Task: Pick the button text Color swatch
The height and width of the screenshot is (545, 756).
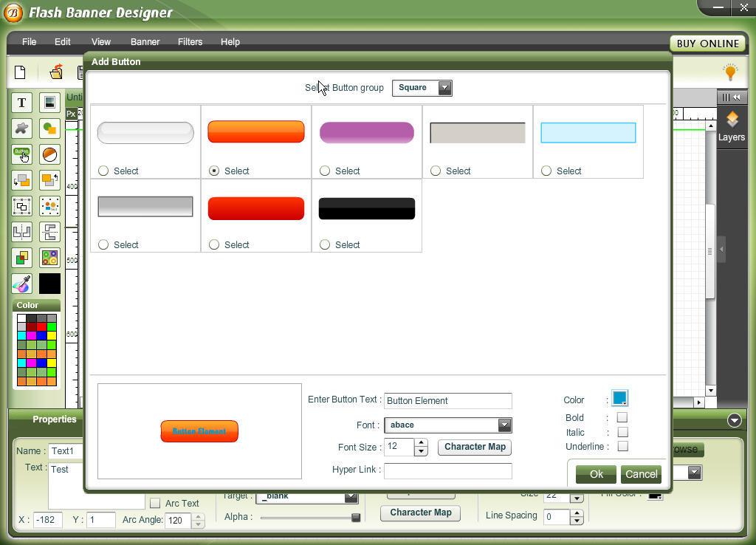Action: point(619,397)
